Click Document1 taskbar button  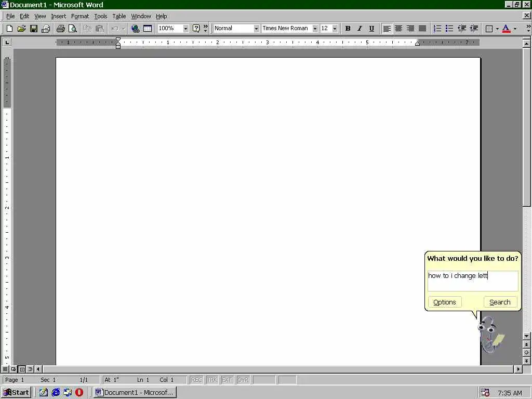pyautogui.click(x=135, y=392)
